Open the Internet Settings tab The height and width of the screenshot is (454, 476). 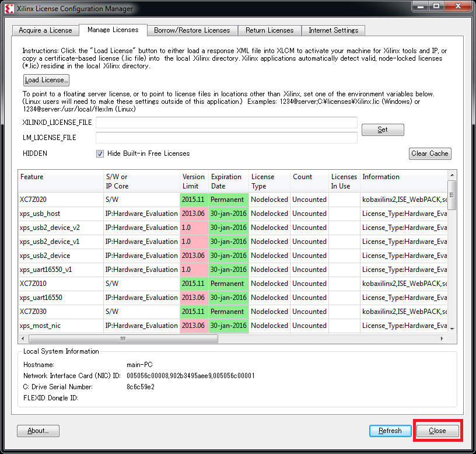pyautogui.click(x=333, y=30)
